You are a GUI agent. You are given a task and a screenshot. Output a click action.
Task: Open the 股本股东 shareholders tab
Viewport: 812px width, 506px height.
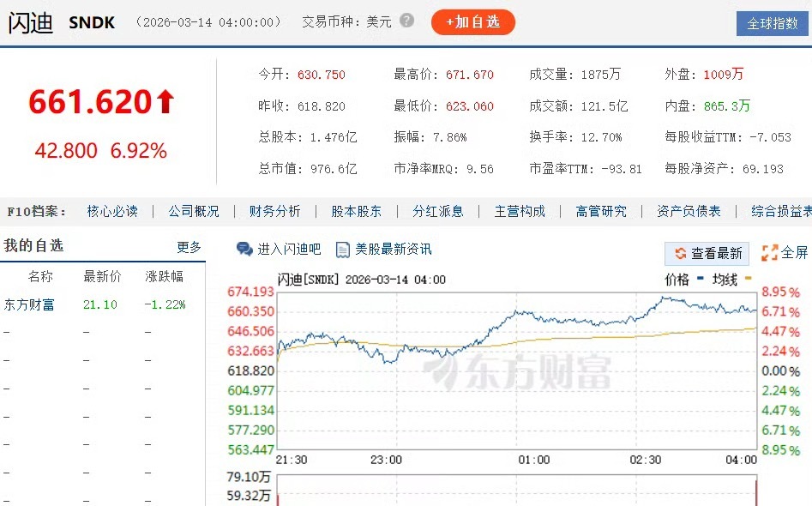pyautogui.click(x=356, y=210)
